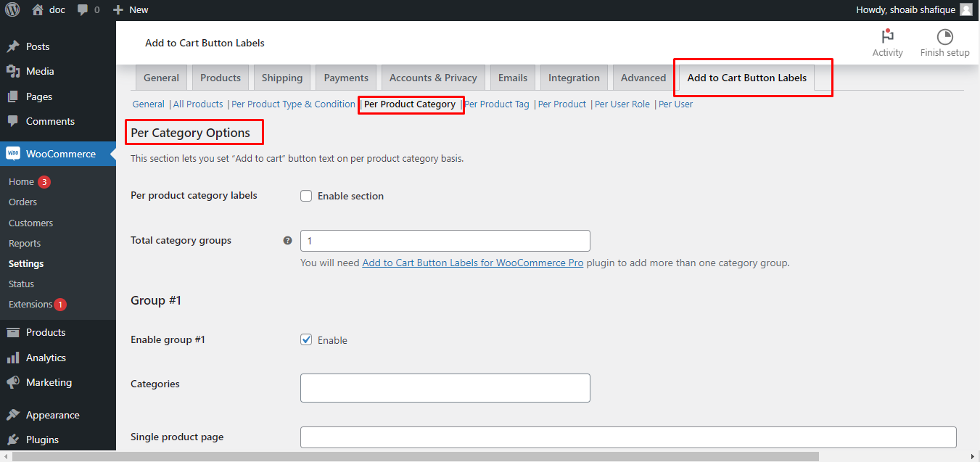Click the Home notification badge 3
Image resolution: width=980 pixels, height=462 pixels.
click(44, 182)
